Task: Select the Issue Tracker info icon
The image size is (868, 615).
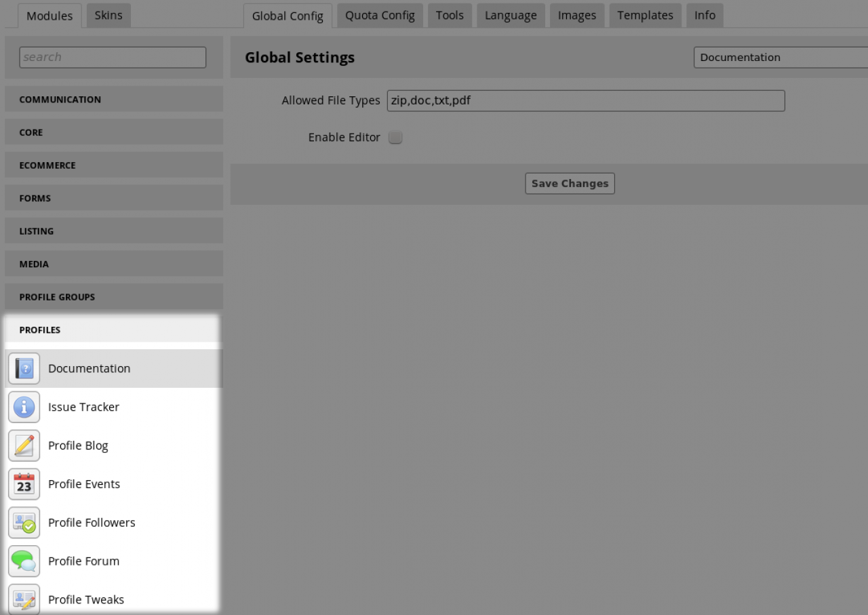Action: (24, 407)
